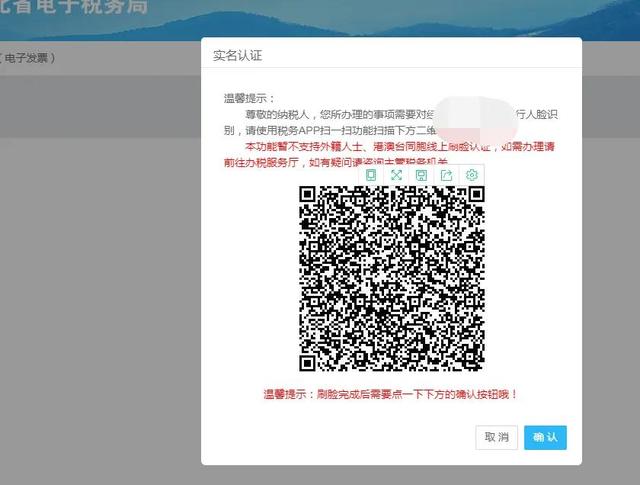The image size is (640, 485).
Task: Click the 实名认证 dialog title
Action: pos(238,56)
